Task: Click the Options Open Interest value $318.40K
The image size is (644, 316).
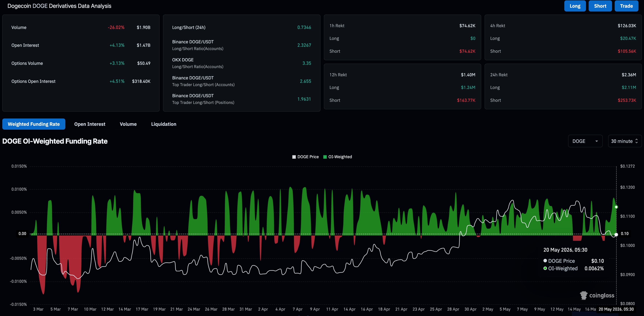Action: click(141, 81)
